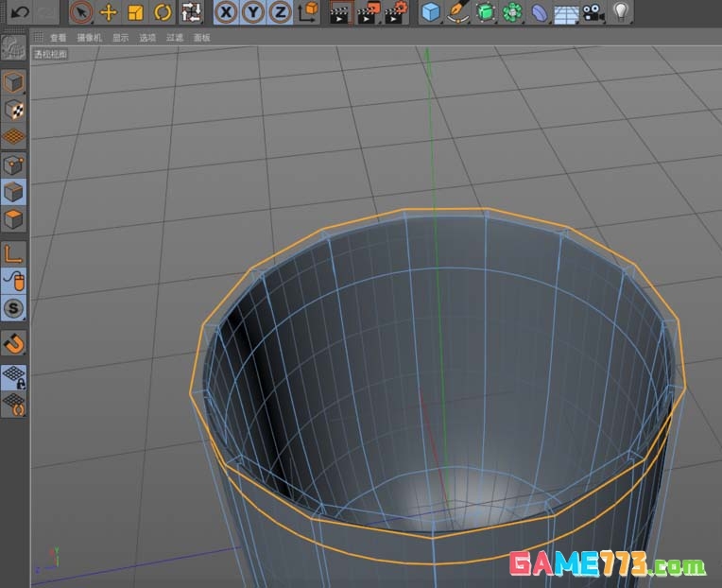Add the green Subdivision Surface generator
Image resolution: width=722 pixels, height=588 pixels.
click(485, 12)
